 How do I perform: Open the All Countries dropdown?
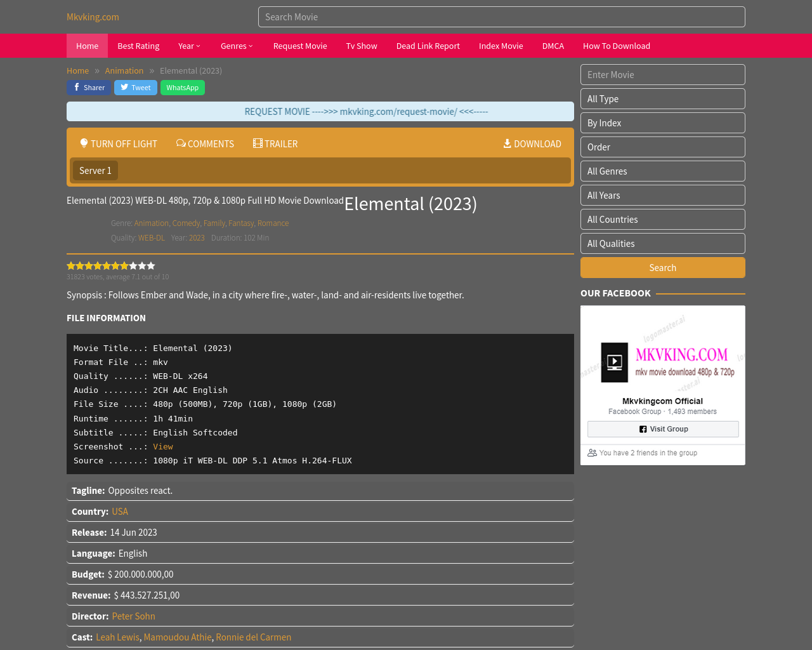(x=663, y=220)
